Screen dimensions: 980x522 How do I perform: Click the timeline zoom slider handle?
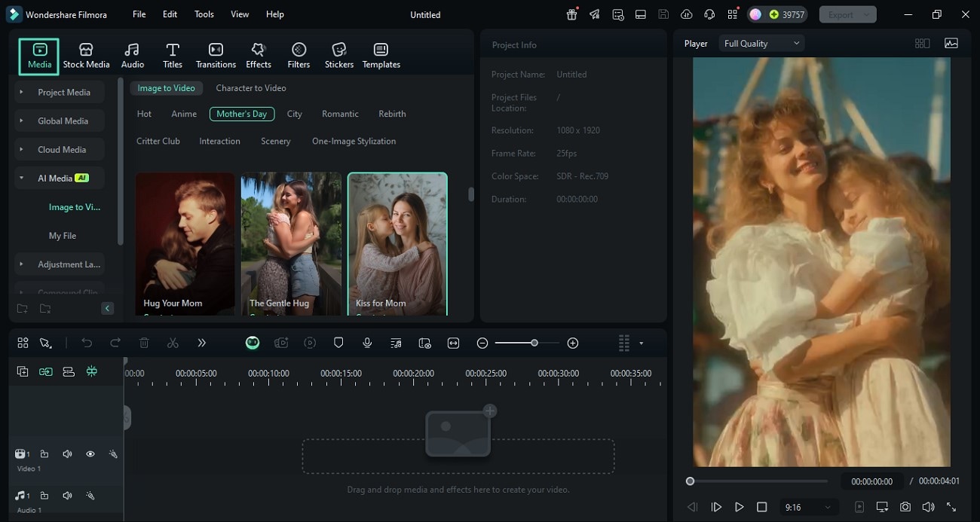point(534,343)
